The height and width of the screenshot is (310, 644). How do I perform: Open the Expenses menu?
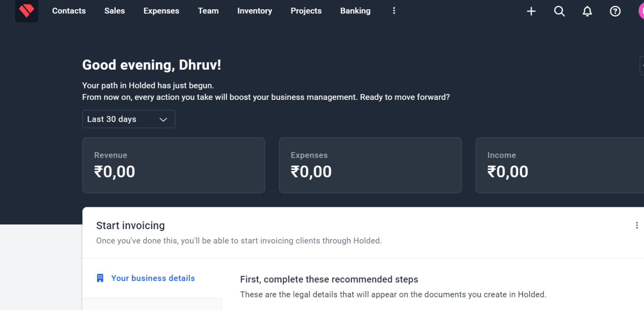pos(161,11)
